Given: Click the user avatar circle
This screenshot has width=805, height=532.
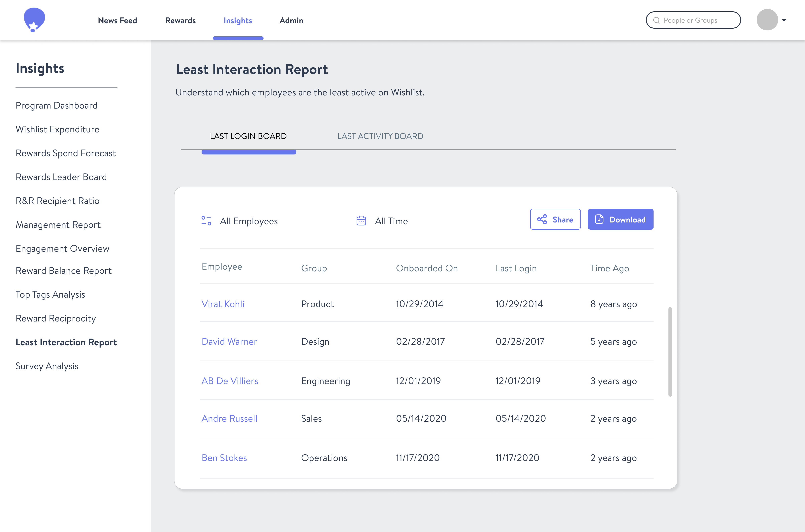Looking at the screenshot, I should tap(767, 20).
